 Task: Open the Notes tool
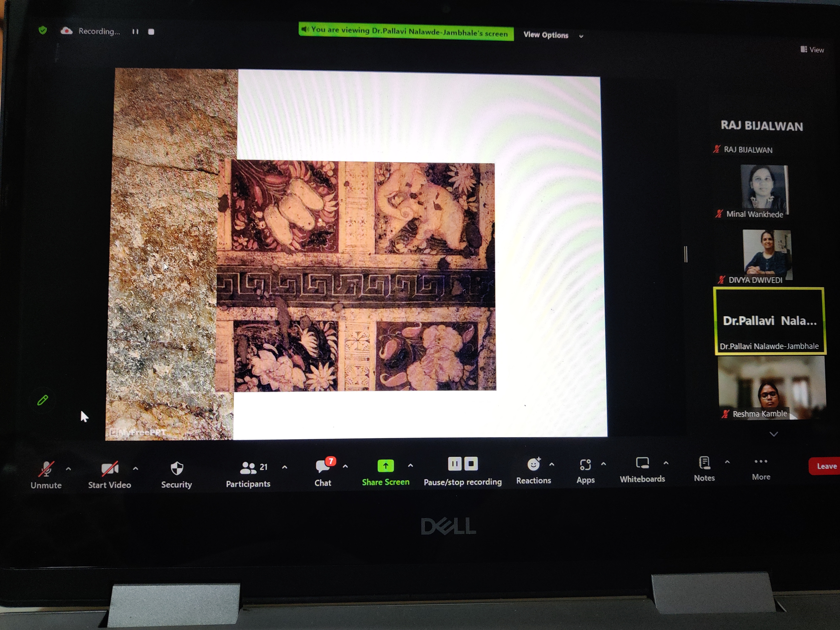tap(704, 469)
